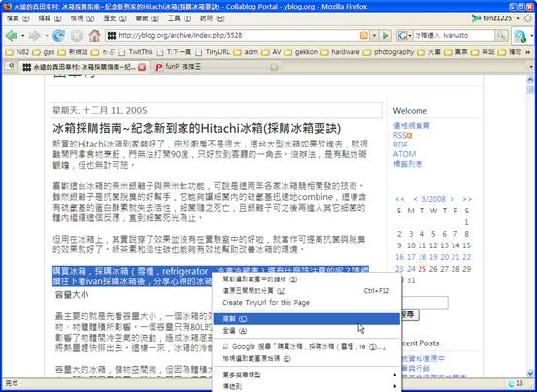Open the N82 bookmark folder
Screen dimensions: 537x392
[x=18, y=52]
